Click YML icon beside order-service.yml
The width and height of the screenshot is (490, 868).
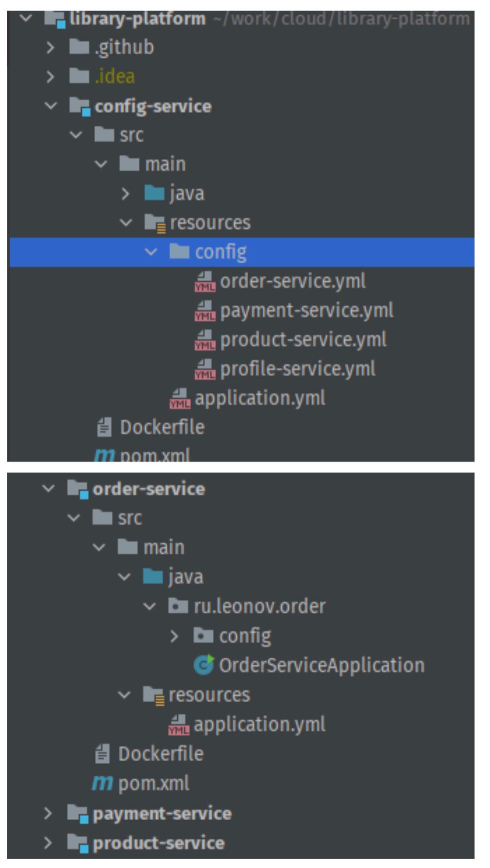coord(205,281)
